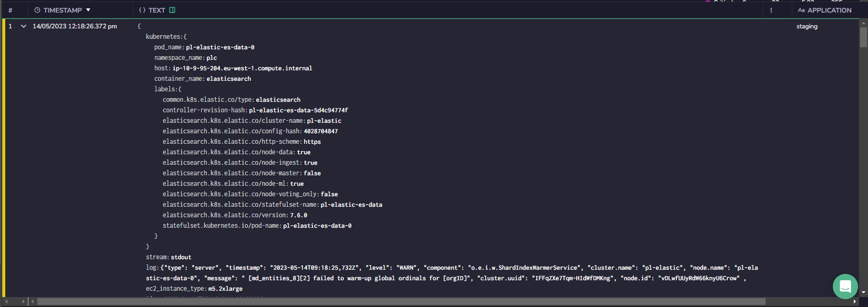Click the hash number column header
The image size is (868, 307).
pyautogui.click(x=10, y=10)
